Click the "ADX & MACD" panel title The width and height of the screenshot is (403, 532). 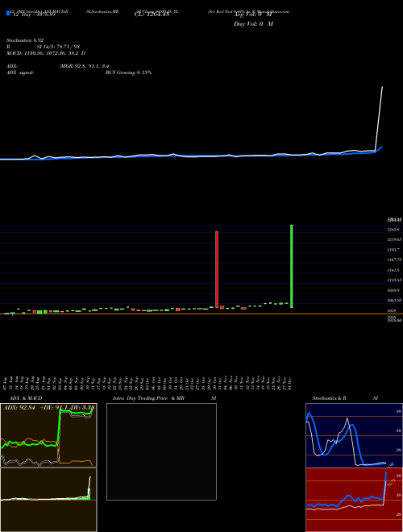(x=26, y=398)
